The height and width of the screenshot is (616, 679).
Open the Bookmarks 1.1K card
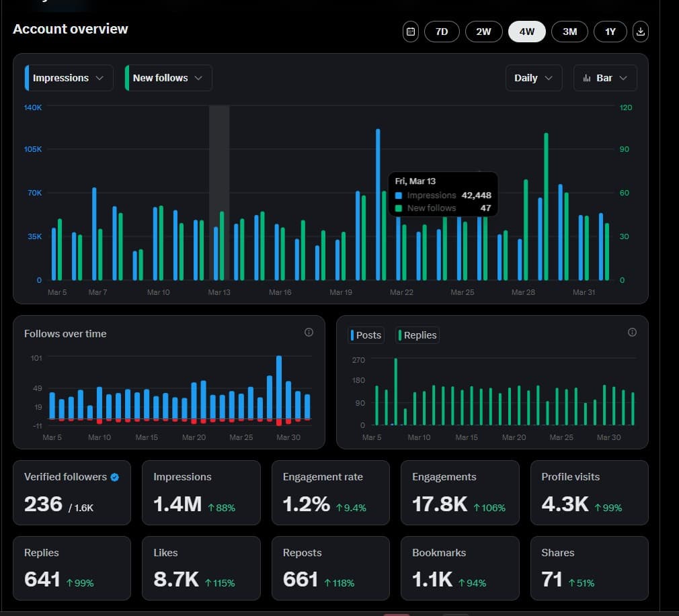click(x=460, y=568)
